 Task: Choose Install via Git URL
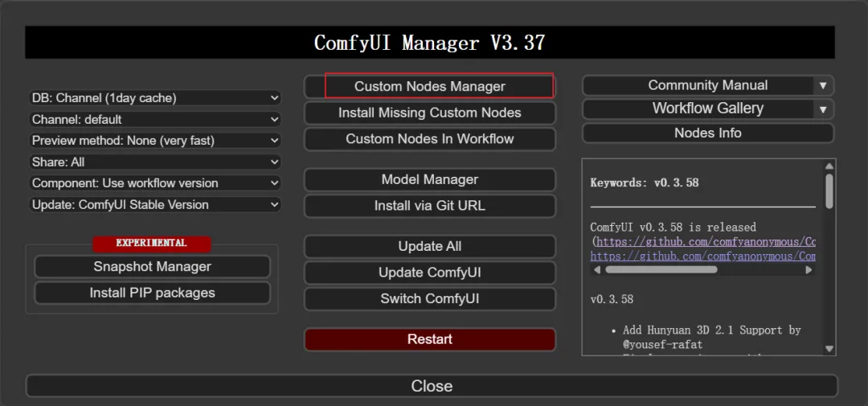point(429,206)
